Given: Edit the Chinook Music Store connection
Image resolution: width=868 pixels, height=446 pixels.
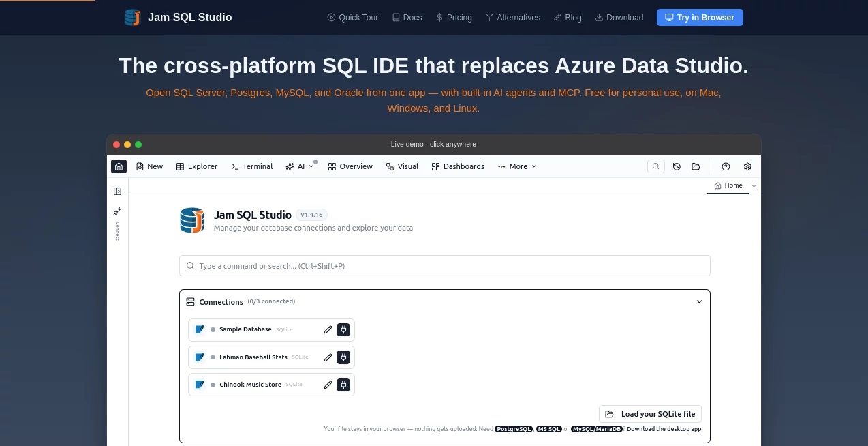Looking at the screenshot, I should click(x=328, y=385).
